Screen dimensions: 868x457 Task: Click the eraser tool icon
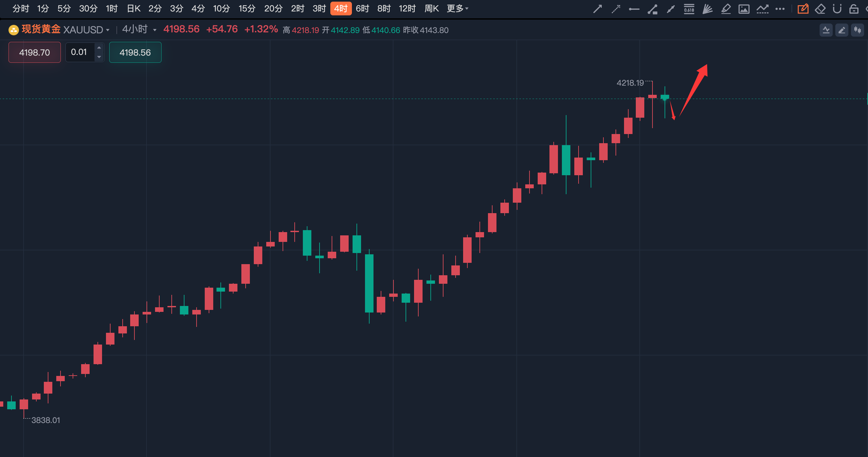820,9
